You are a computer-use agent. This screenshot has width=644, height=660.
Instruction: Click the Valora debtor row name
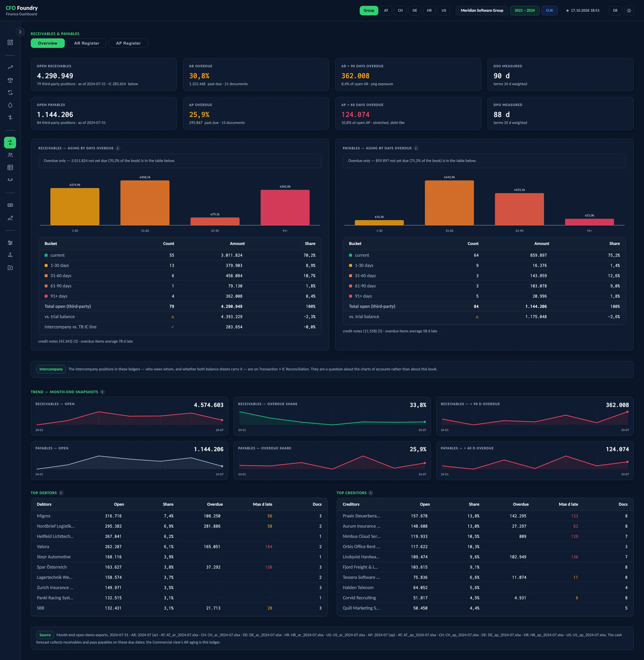(x=43, y=547)
